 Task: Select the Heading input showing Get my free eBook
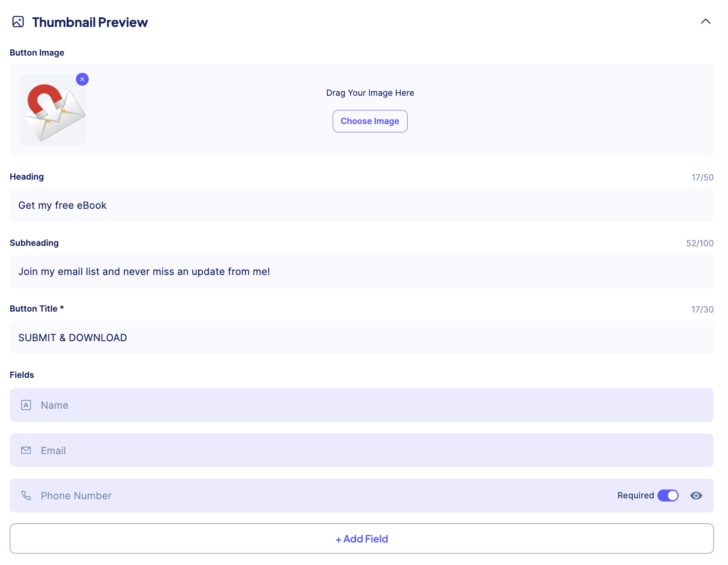(x=361, y=205)
